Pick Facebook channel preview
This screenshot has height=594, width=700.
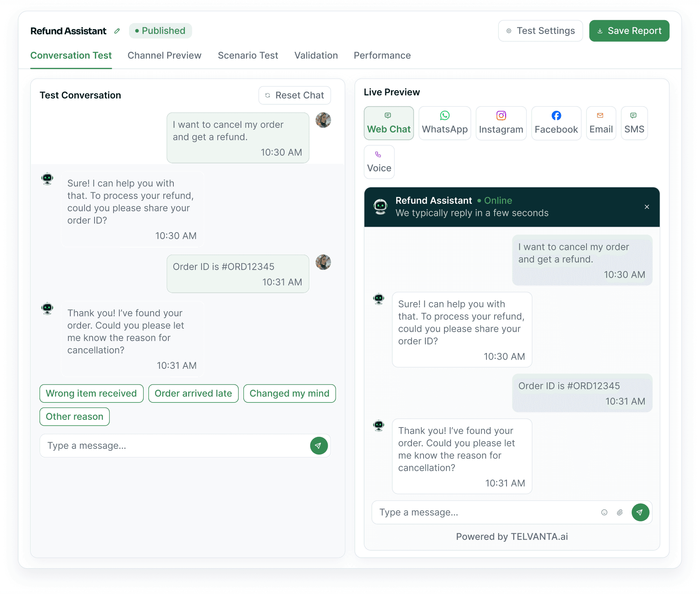556,123
